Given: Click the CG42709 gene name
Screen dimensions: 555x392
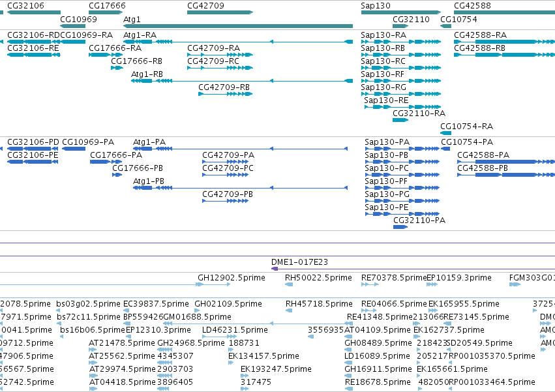Looking at the screenshot, I should [205, 6].
